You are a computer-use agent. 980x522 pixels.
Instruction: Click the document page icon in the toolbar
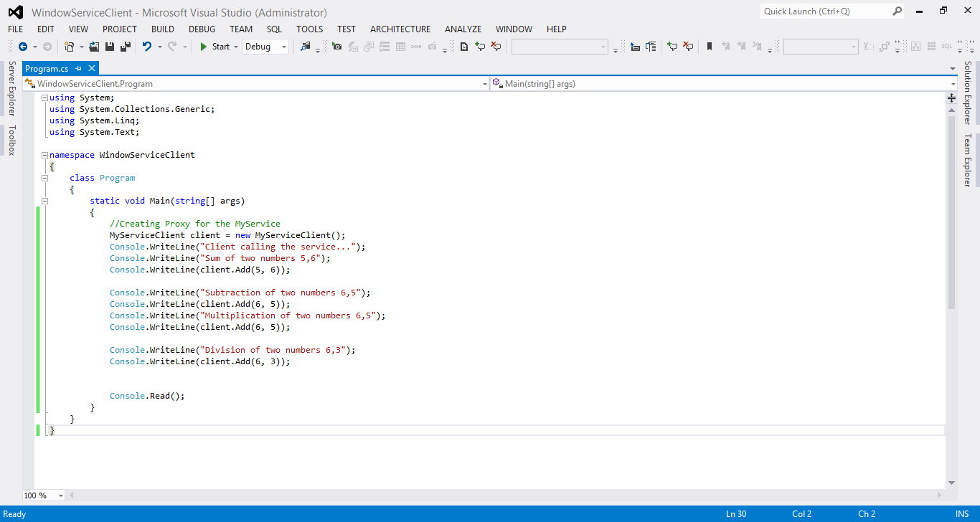coord(464,47)
